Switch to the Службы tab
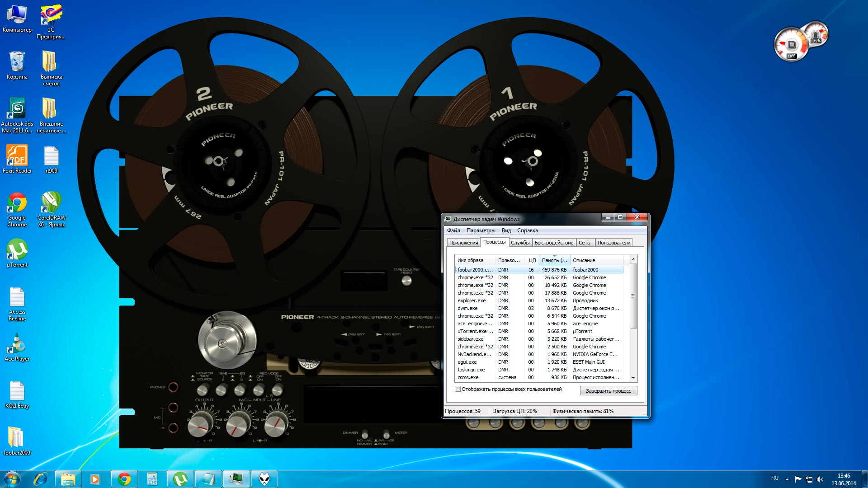The image size is (868, 488). 520,243
